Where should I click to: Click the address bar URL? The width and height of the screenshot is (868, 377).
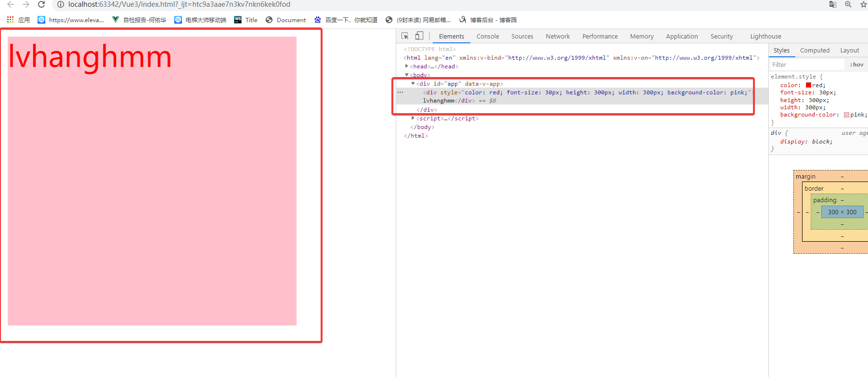(179, 4)
